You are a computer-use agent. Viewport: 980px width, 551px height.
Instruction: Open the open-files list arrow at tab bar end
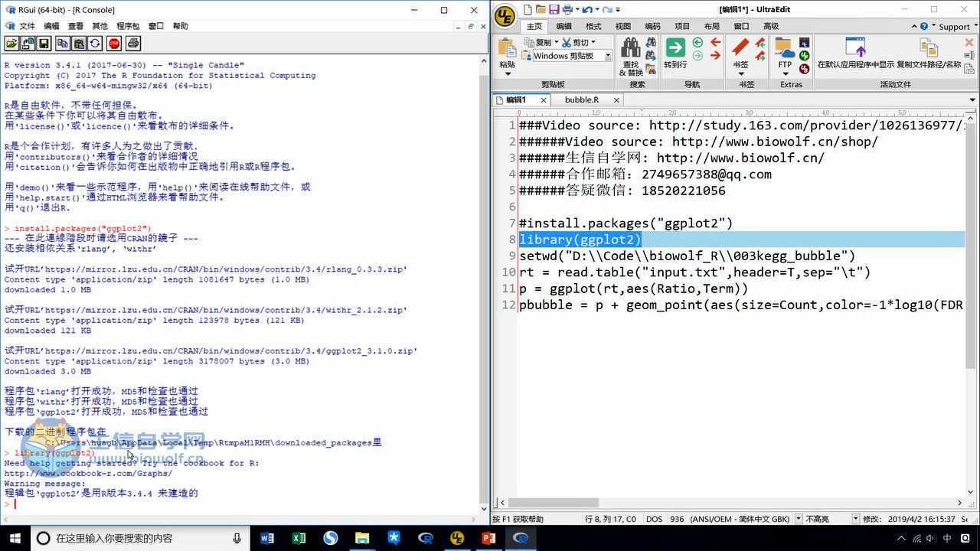click(972, 99)
